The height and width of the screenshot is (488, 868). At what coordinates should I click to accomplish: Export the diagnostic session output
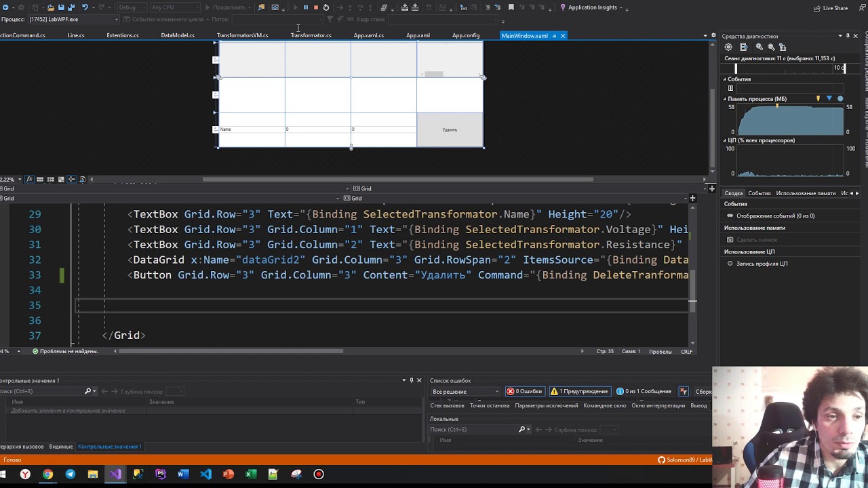tap(744, 47)
